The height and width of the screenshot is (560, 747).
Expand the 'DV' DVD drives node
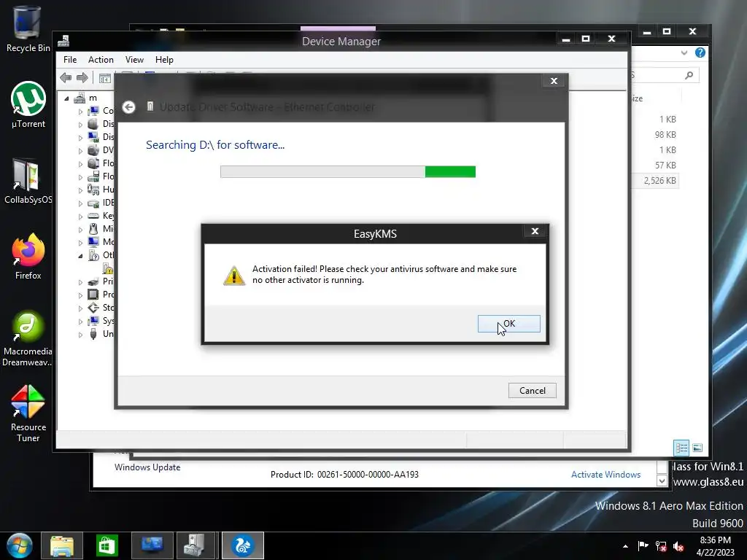point(80,151)
